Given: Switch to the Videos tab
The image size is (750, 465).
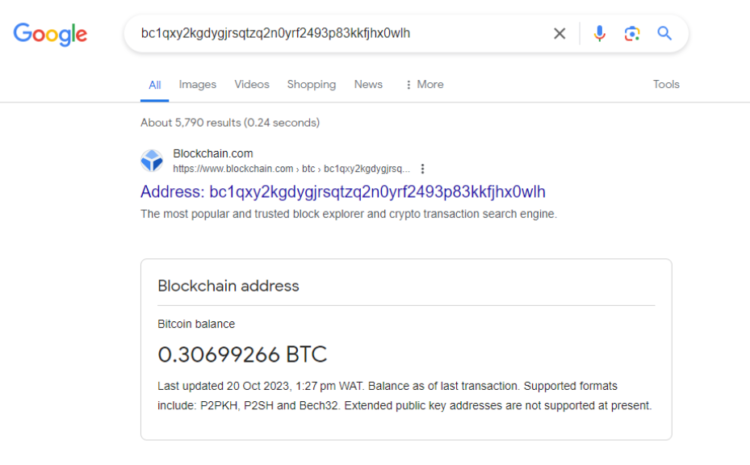Looking at the screenshot, I should click(x=252, y=85).
